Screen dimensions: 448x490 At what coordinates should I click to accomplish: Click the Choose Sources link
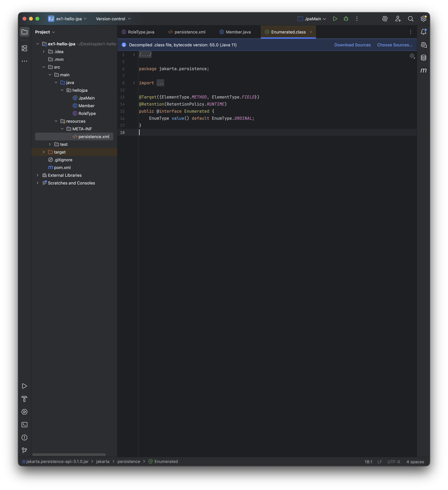(x=394, y=45)
